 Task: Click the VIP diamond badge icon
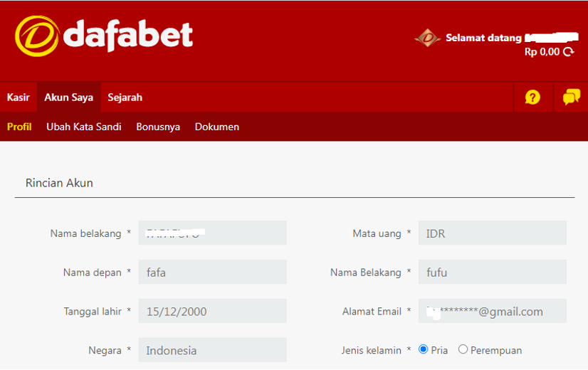(427, 38)
